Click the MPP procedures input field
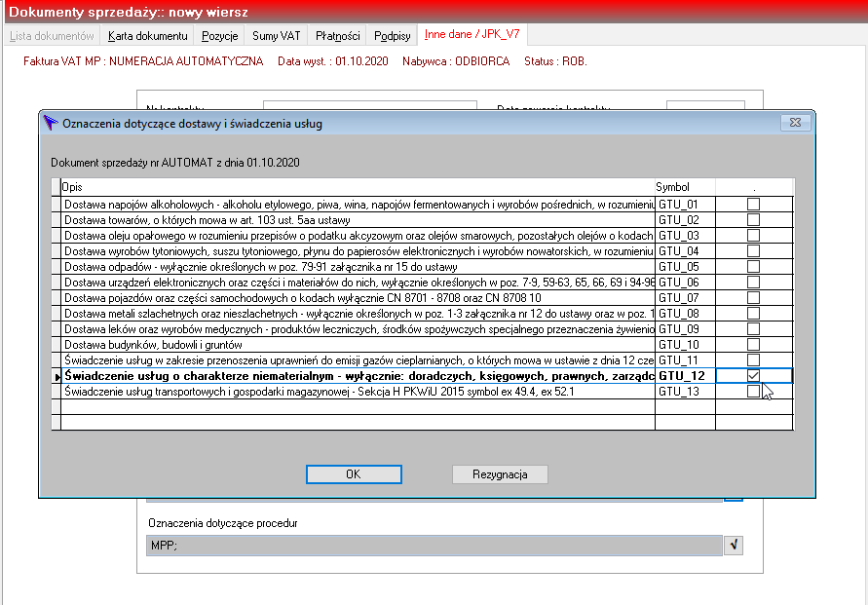 click(434, 546)
